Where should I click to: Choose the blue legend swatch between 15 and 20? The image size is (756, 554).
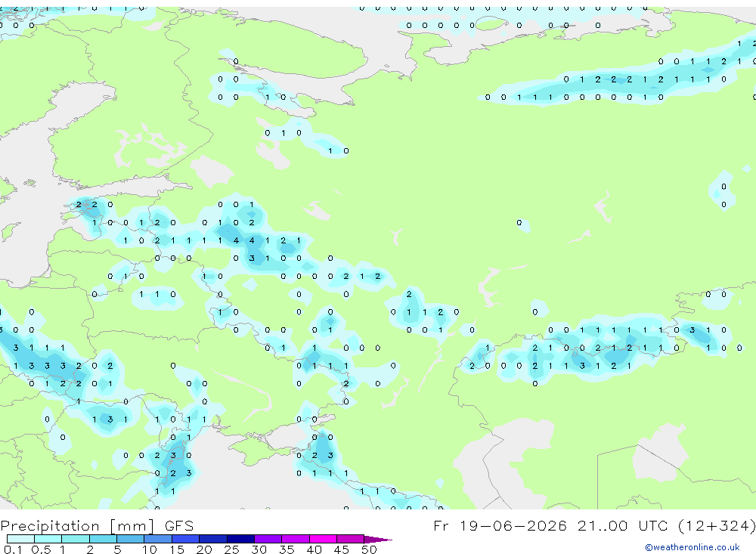pyautogui.click(x=186, y=539)
